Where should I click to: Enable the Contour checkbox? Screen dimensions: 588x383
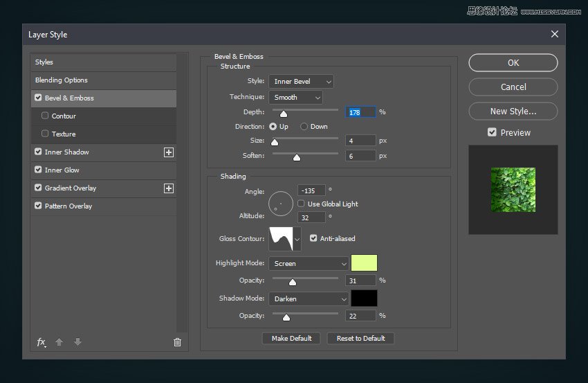46,116
